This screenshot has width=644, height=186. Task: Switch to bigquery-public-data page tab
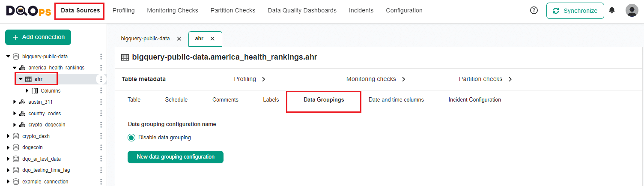145,39
